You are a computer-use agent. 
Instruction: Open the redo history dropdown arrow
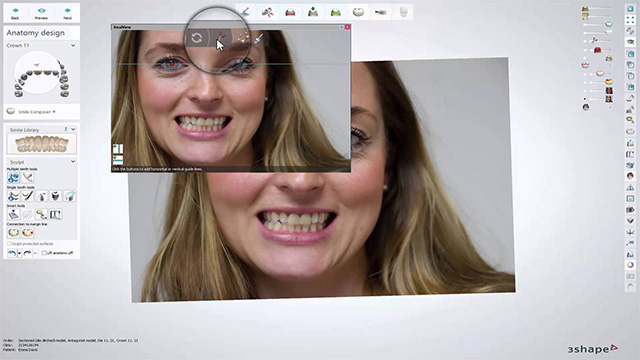[x=35, y=253]
